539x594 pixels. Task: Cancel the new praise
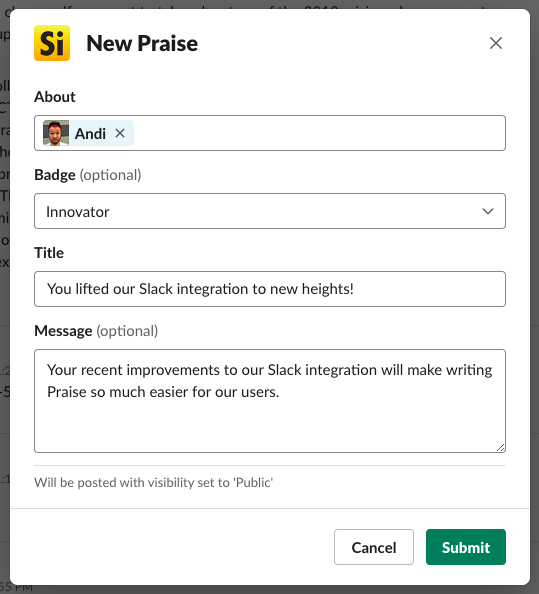(x=374, y=547)
